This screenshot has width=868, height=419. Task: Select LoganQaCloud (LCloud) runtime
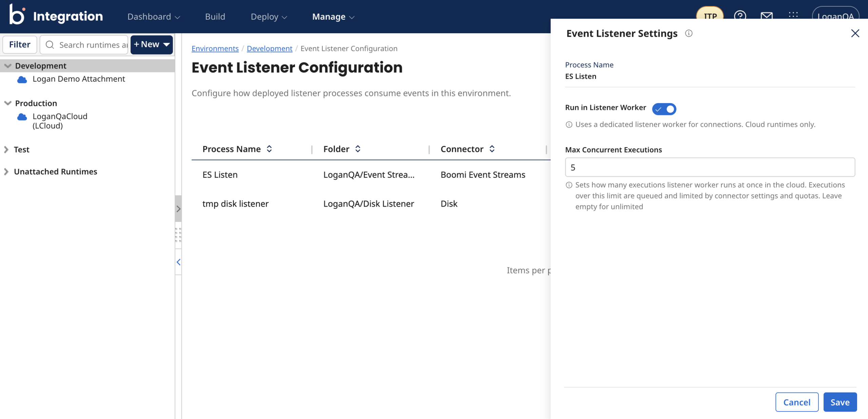(60, 121)
